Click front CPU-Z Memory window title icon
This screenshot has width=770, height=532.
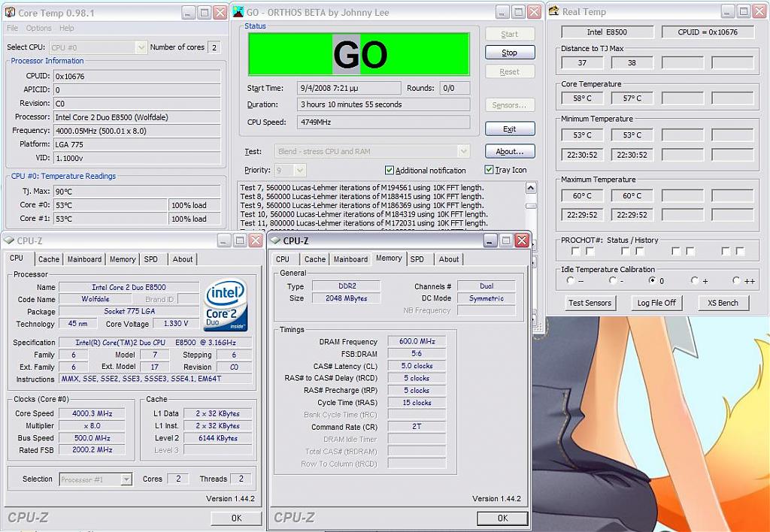(275, 240)
